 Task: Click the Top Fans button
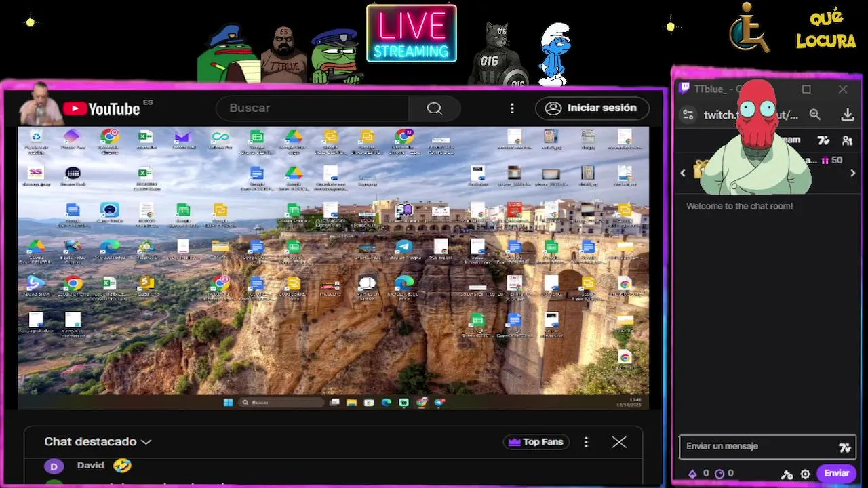pos(536,442)
